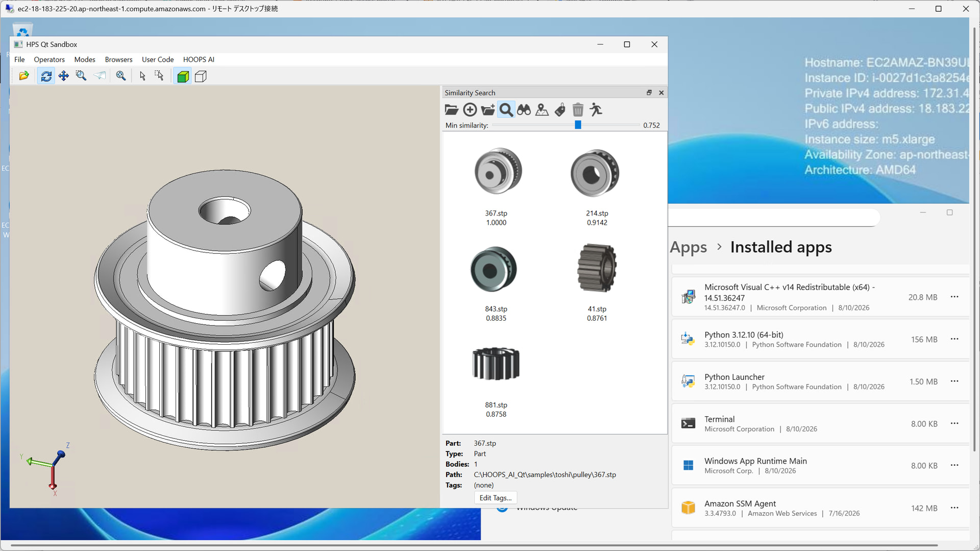980x551 pixels.
Task: Click the running figure icon
Action: (x=596, y=110)
